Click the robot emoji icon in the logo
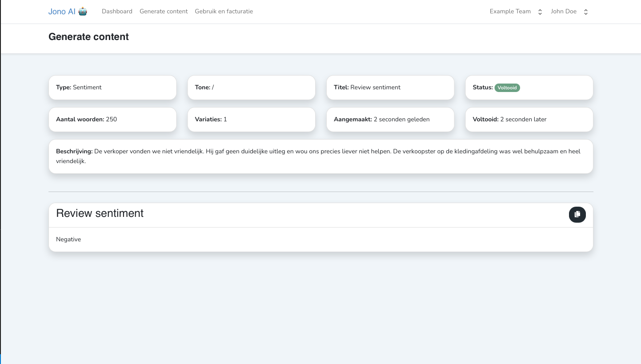 (83, 12)
